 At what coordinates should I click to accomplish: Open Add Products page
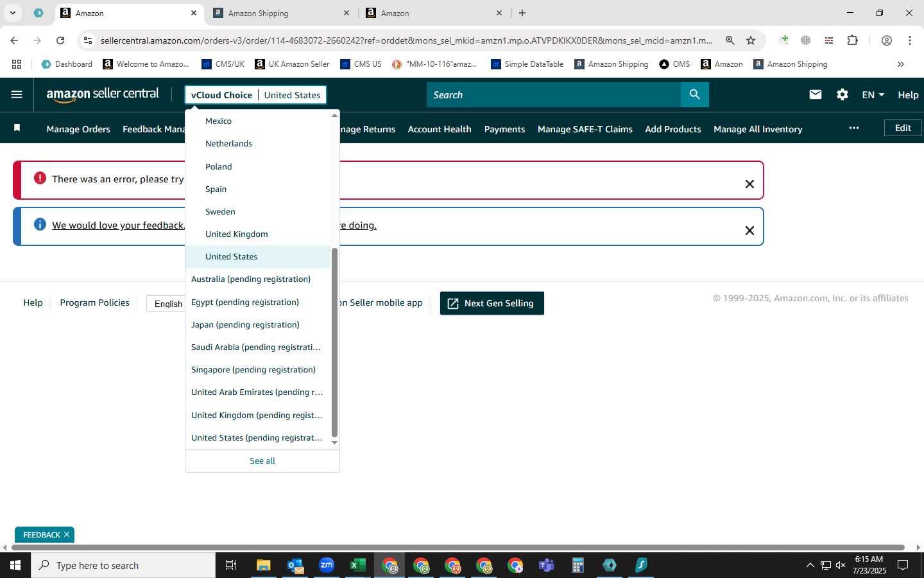[x=673, y=129]
